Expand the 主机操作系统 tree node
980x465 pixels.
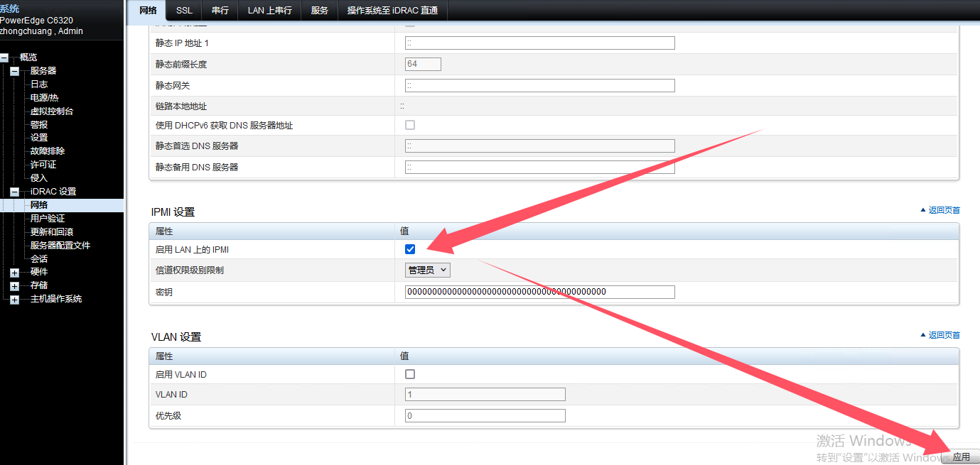coord(14,300)
